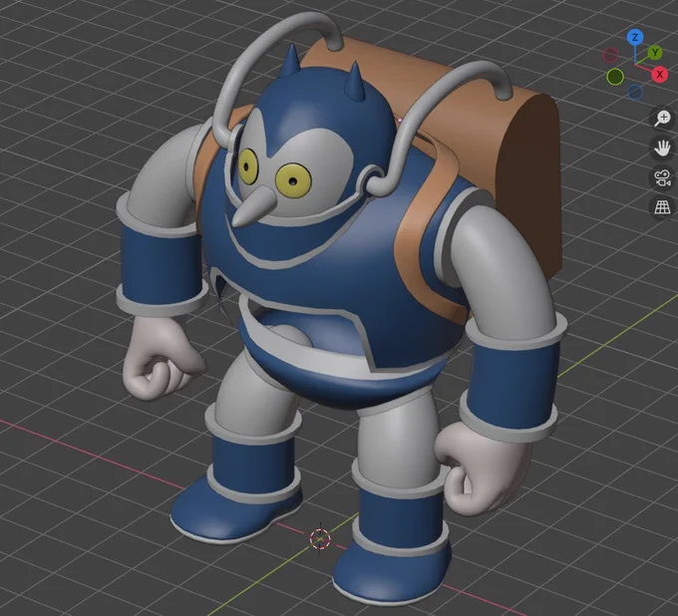
Task: Click the hand pan view button
Action: click(x=662, y=148)
